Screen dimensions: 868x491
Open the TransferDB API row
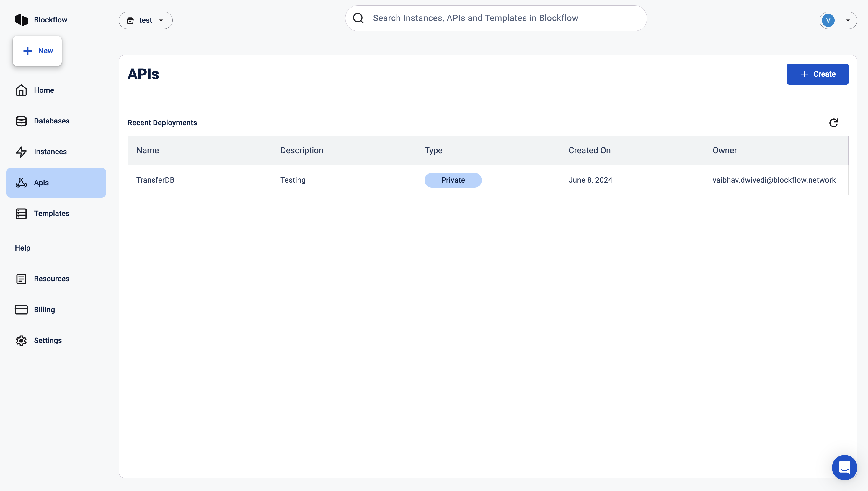(x=155, y=180)
